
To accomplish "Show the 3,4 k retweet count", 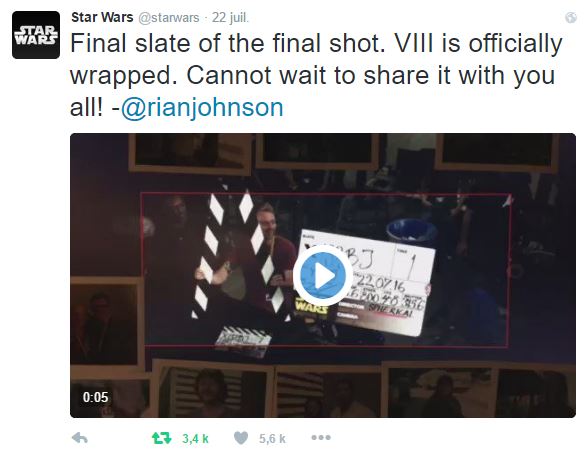I will tap(195, 438).
